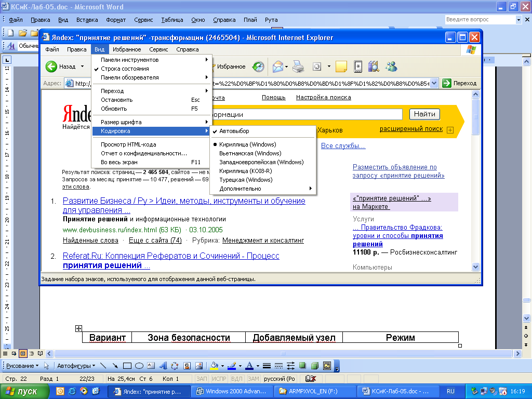This screenshot has width=532, height=399.
Task: Click the spelling status book icon
Action: [311, 379]
